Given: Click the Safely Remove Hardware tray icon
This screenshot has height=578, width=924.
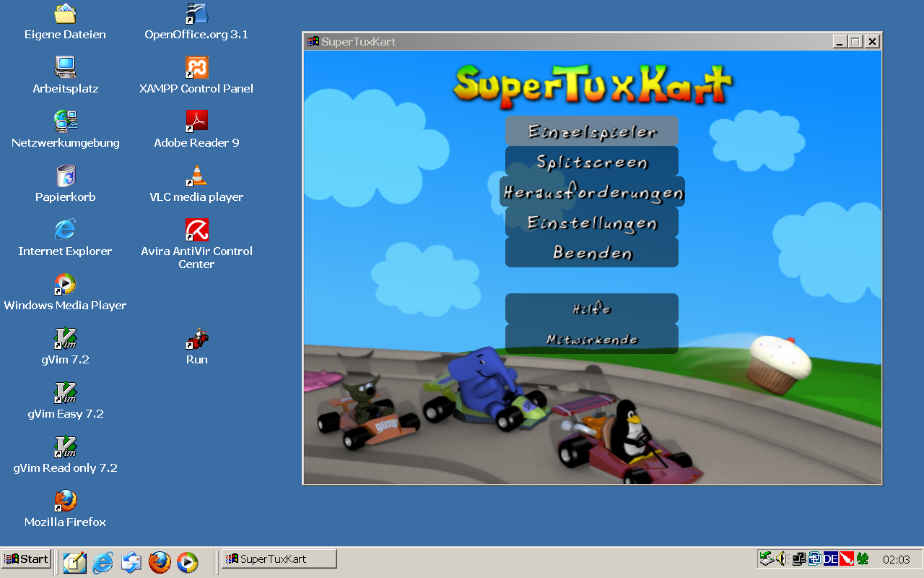Looking at the screenshot, I should coord(767,558).
